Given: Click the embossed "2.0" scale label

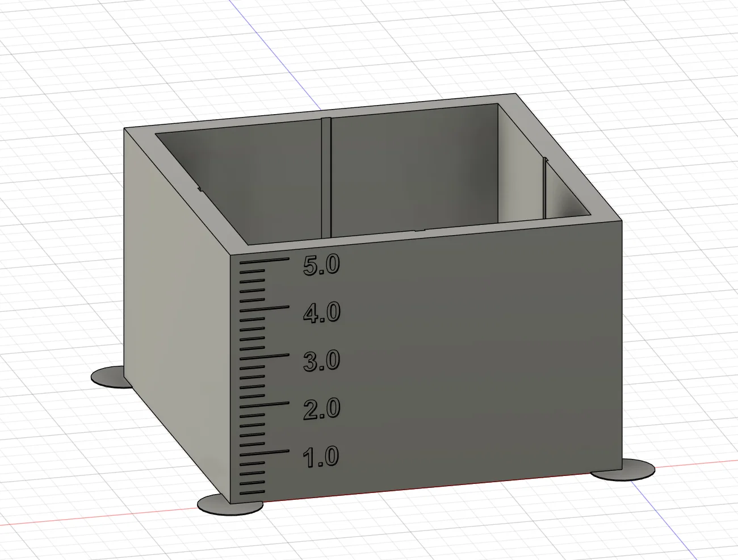Looking at the screenshot, I should (321, 409).
